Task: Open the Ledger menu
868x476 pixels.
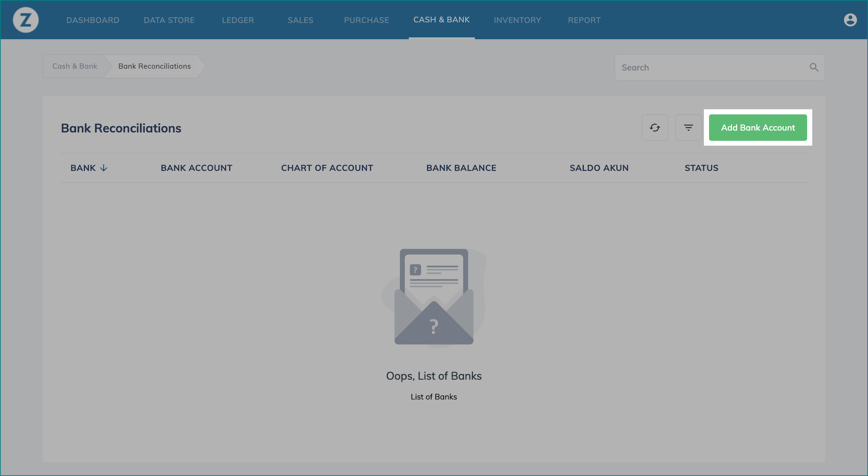Action: point(238,20)
